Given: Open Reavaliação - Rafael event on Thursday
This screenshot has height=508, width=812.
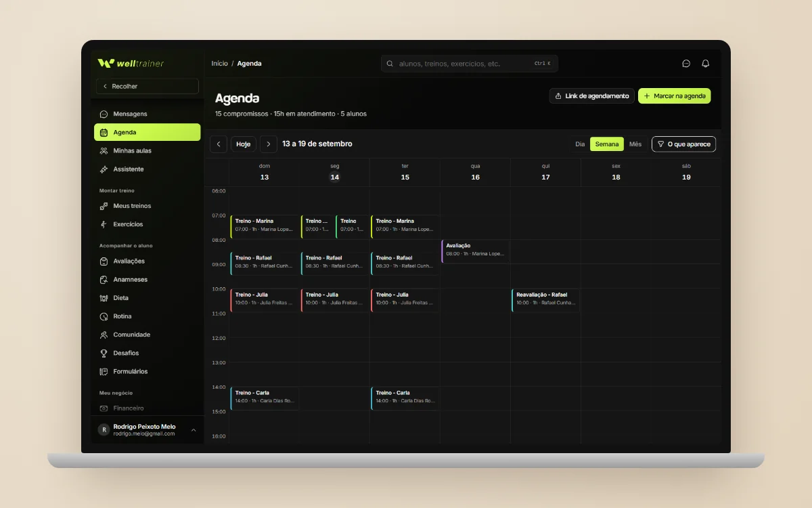Looking at the screenshot, I should (x=546, y=300).
